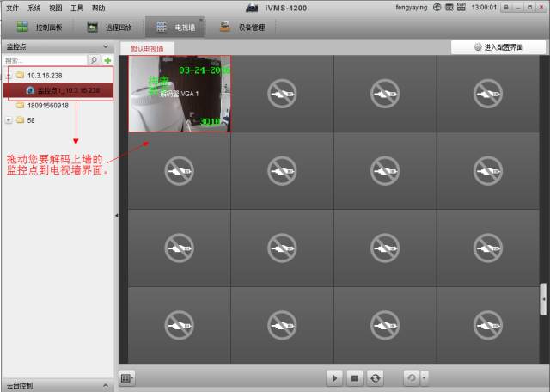This screenshot has height=392, width=550.
Task: Open the 设备管理 tab
Action: (x=242, y=27)
